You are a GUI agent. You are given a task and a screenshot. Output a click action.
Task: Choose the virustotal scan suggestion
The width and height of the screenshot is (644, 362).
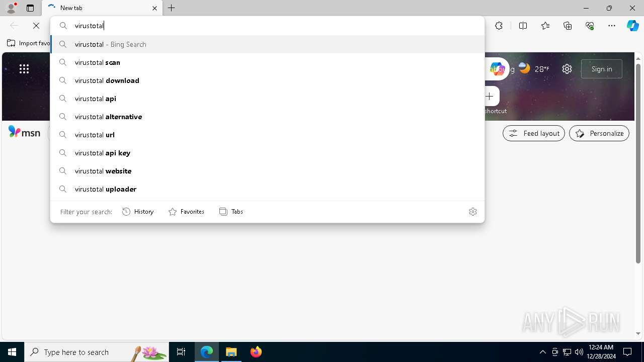point(267,62)
